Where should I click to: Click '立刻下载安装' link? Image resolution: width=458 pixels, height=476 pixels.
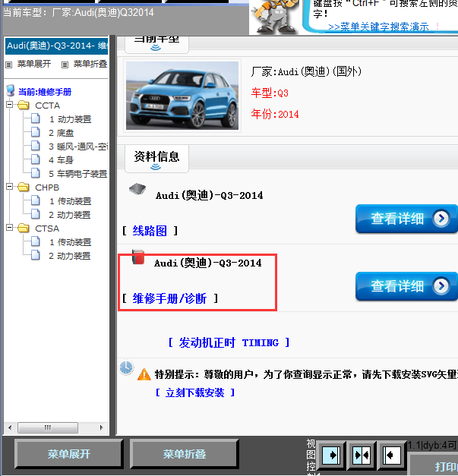195,392
